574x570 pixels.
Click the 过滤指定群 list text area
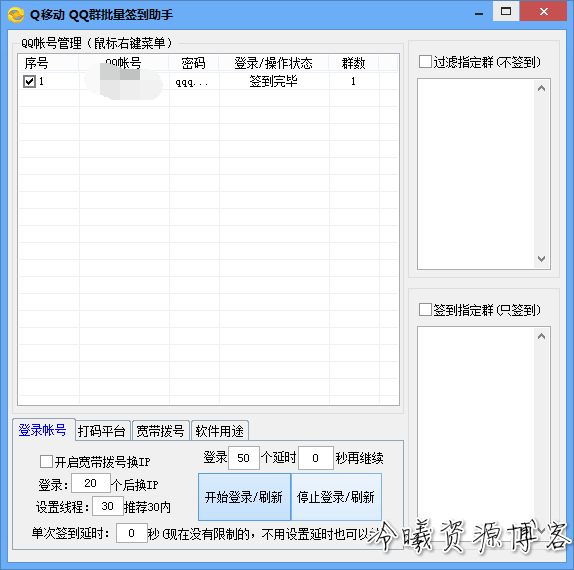click(476, 174)
